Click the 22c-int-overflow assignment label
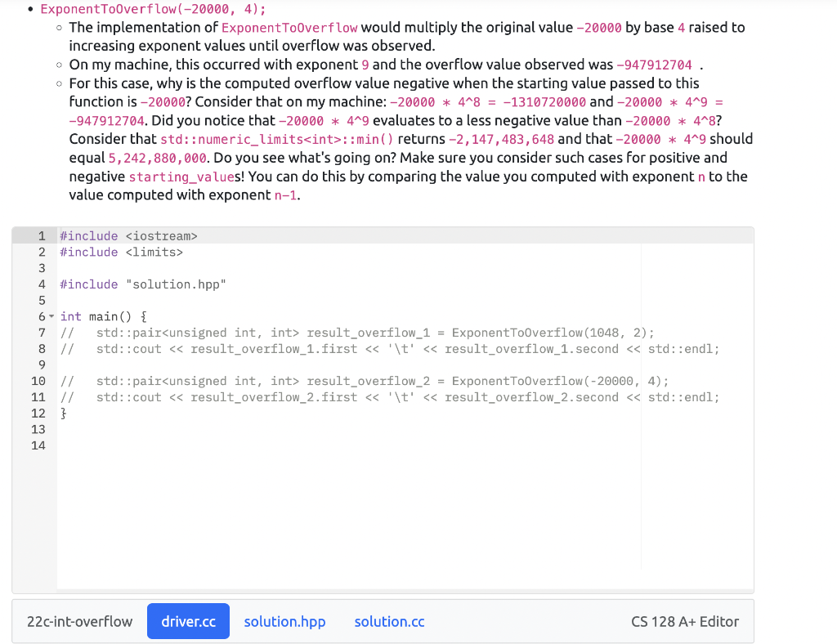 point(78,621)
